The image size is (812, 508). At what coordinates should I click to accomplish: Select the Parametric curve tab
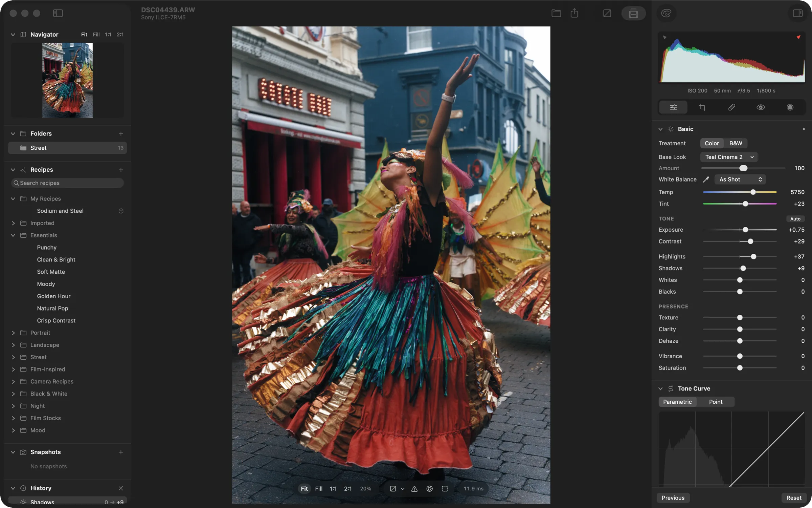[677, 402]
